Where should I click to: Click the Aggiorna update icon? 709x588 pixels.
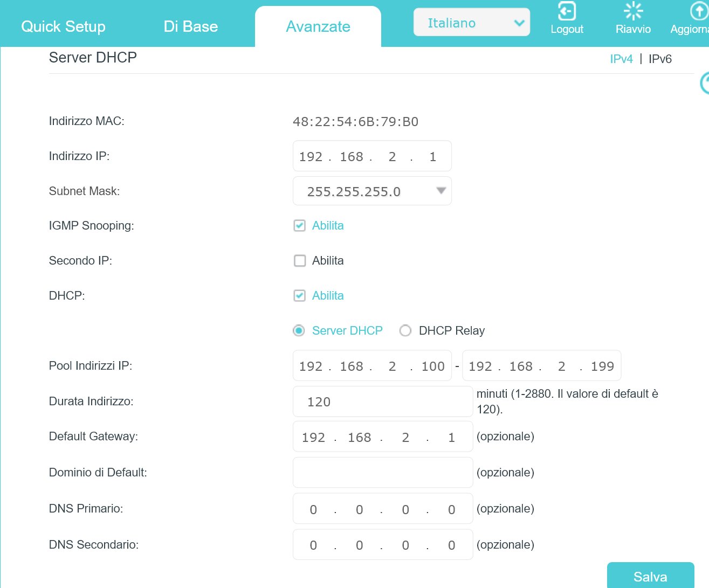coord(699,11)
